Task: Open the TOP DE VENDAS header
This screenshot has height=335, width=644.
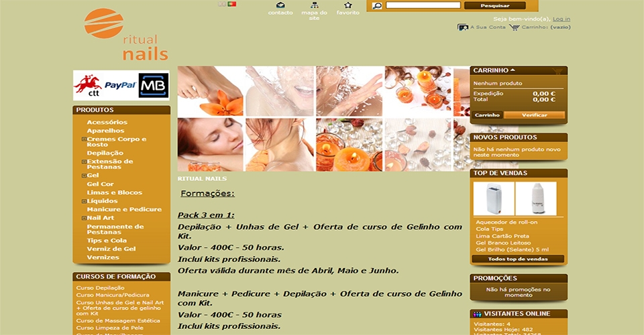Action: tap(519, 173)
